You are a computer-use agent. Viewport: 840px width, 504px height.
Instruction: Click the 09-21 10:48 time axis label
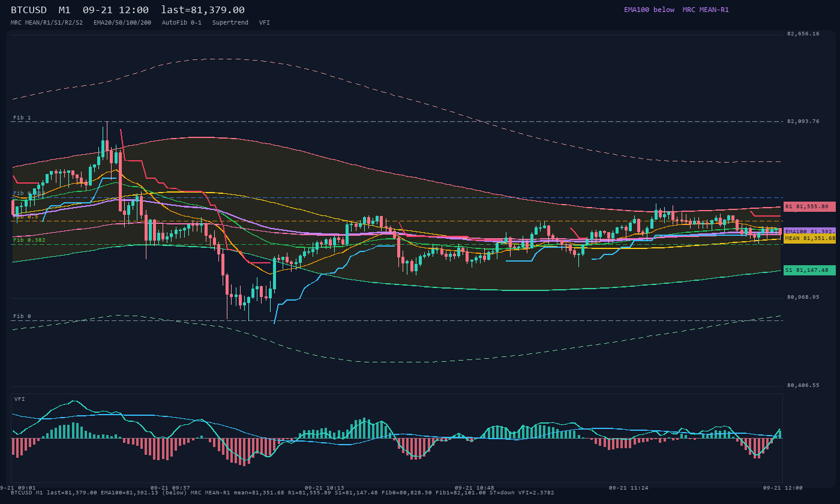click(475, 488)
